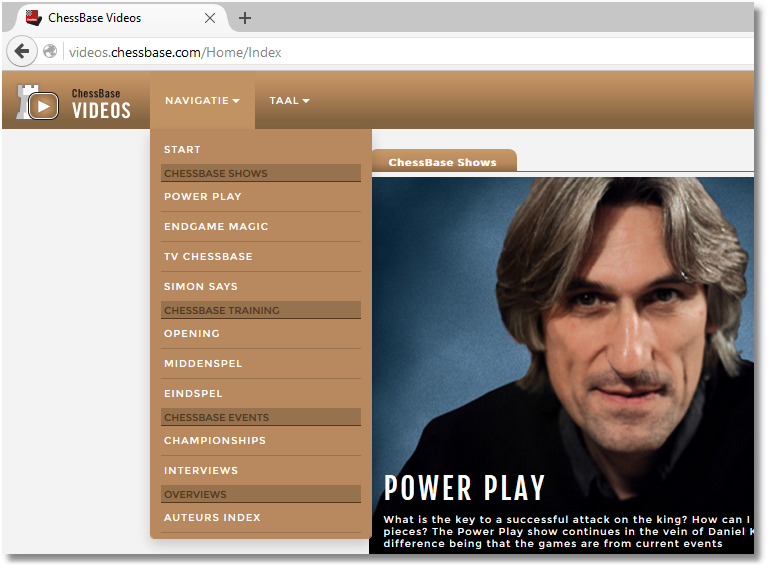The height and width of the screenshot is (568, 768).
Task: Choose Championships under ChessBase Events
Action: click(215, 440)
